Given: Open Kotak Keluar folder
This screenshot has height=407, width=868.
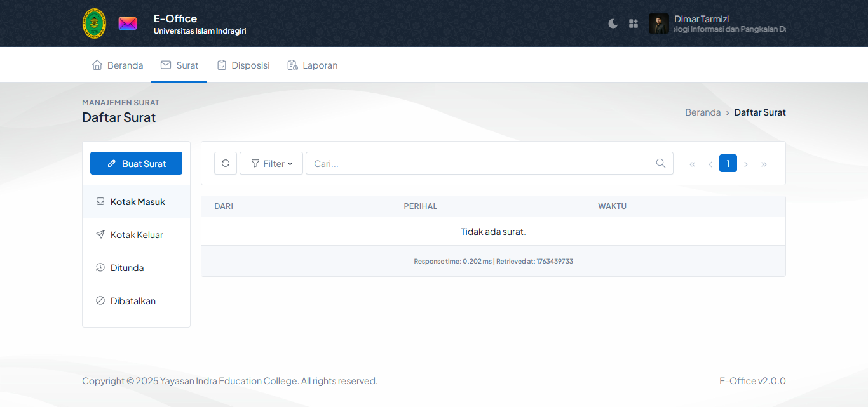Looking at the screenshot, I should click(x=136, y=235).
